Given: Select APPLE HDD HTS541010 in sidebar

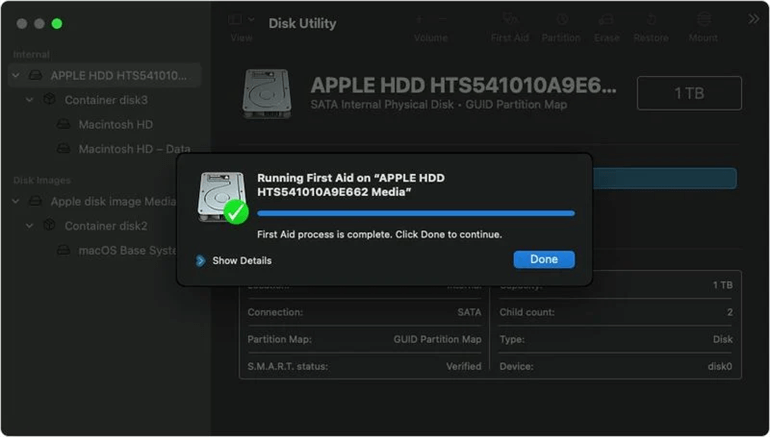Looking at the screenshot, I should tap(105, 75).
